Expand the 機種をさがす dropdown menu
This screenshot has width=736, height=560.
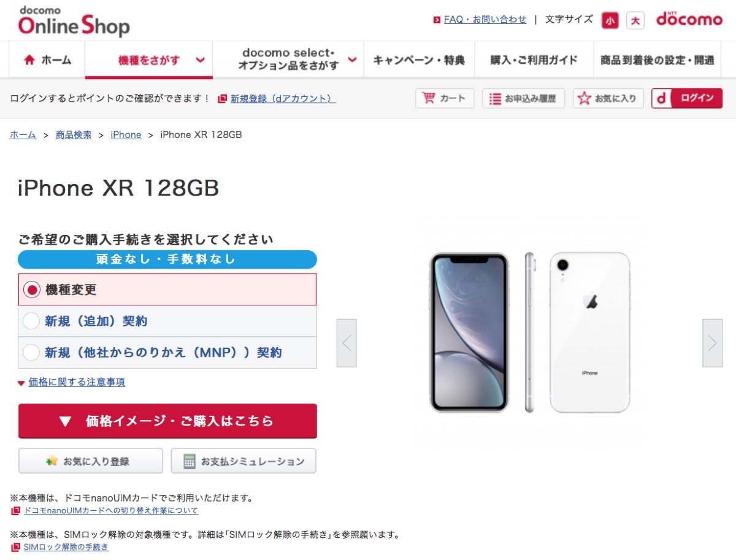149,60
